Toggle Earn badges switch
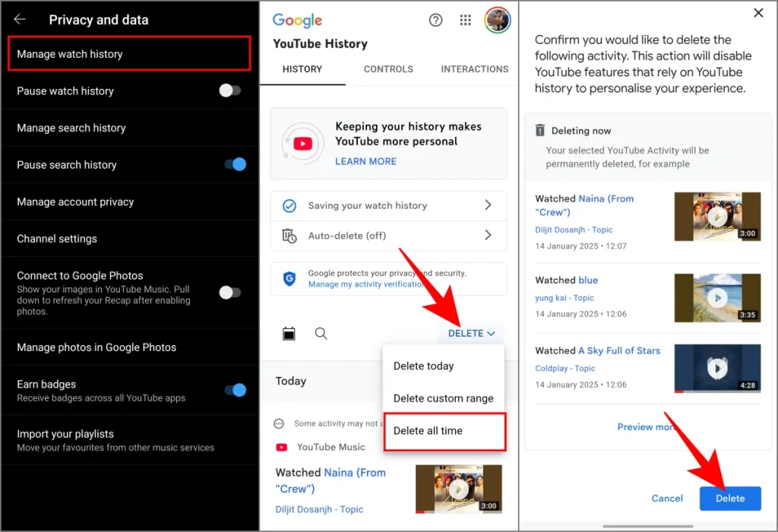The image size is (778, 532). coord(236,390)
